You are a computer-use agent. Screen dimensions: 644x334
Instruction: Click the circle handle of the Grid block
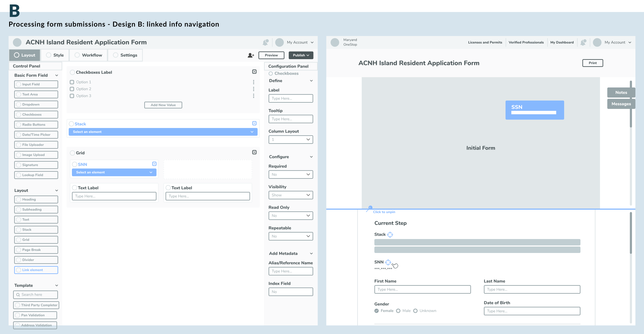73,153
